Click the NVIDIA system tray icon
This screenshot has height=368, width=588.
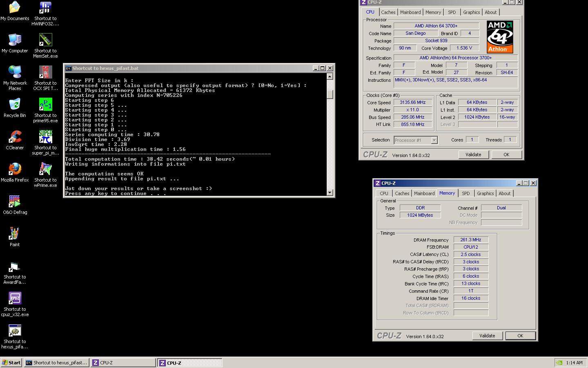click(559, 363)
